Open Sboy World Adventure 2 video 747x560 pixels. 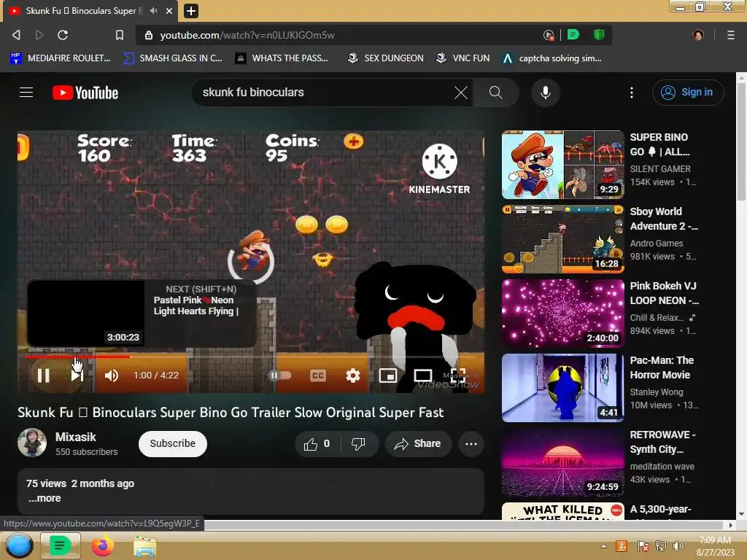click(562, 239)
